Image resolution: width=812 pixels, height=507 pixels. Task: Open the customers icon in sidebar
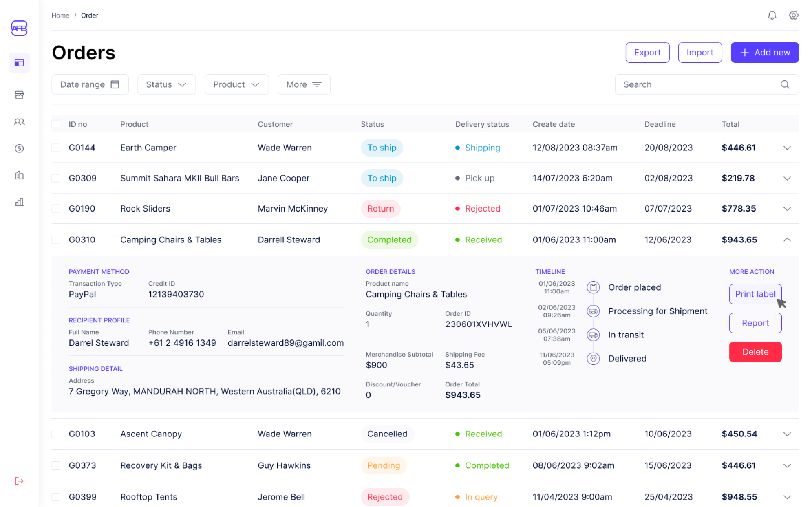tap(19, 122)
